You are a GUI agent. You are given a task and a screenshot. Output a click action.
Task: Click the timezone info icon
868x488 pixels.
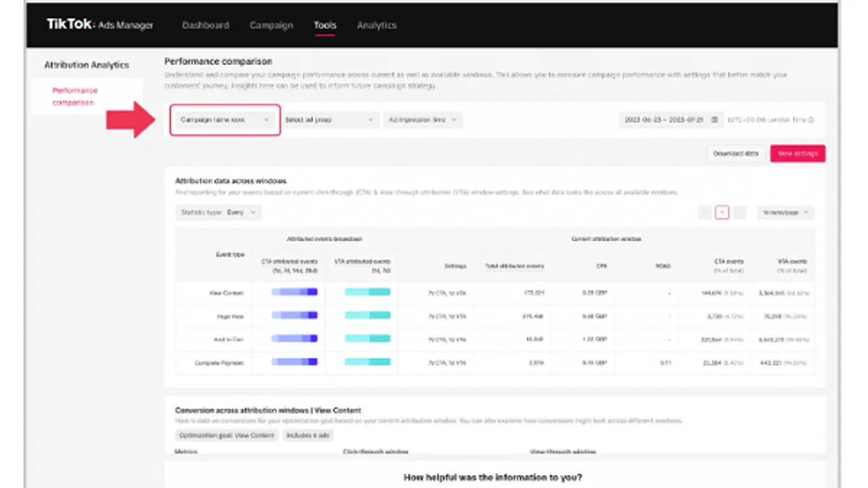point(811,120)
